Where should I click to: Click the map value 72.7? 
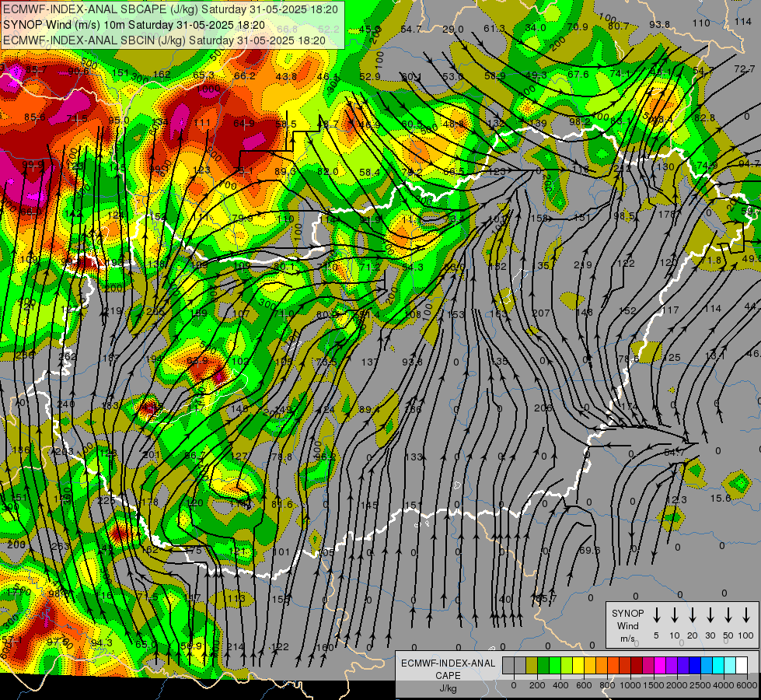(x=745, y=69)
